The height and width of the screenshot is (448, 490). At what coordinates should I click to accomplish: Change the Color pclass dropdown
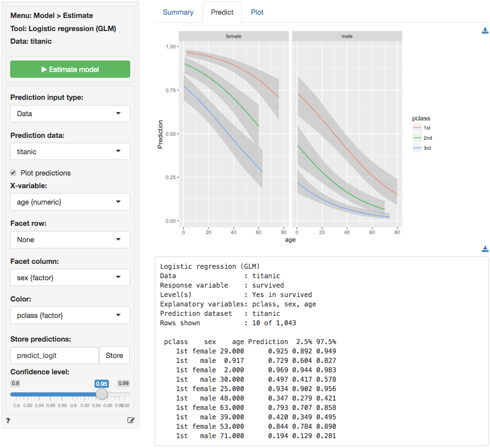point(70,315)
